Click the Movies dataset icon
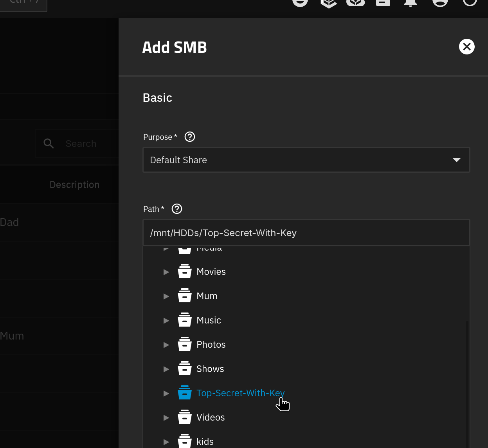Viewport: 488px width, 448px height. [185, 271]
